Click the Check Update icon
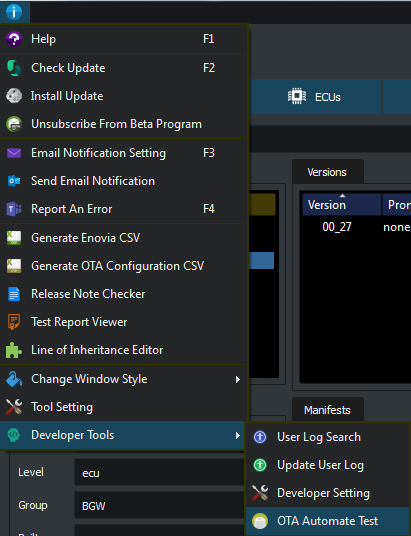The width and height of the screenshot is (411, 536). point(14,68)
